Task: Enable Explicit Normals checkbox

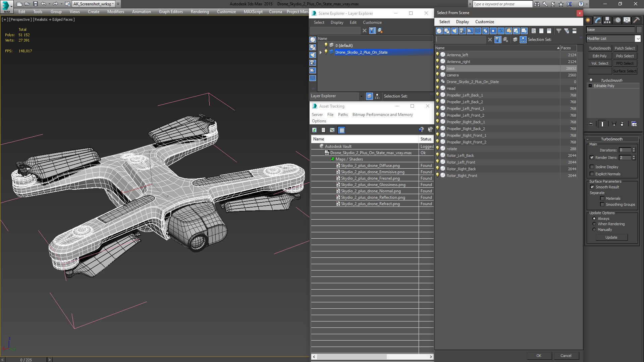Action: click(592, 174)
